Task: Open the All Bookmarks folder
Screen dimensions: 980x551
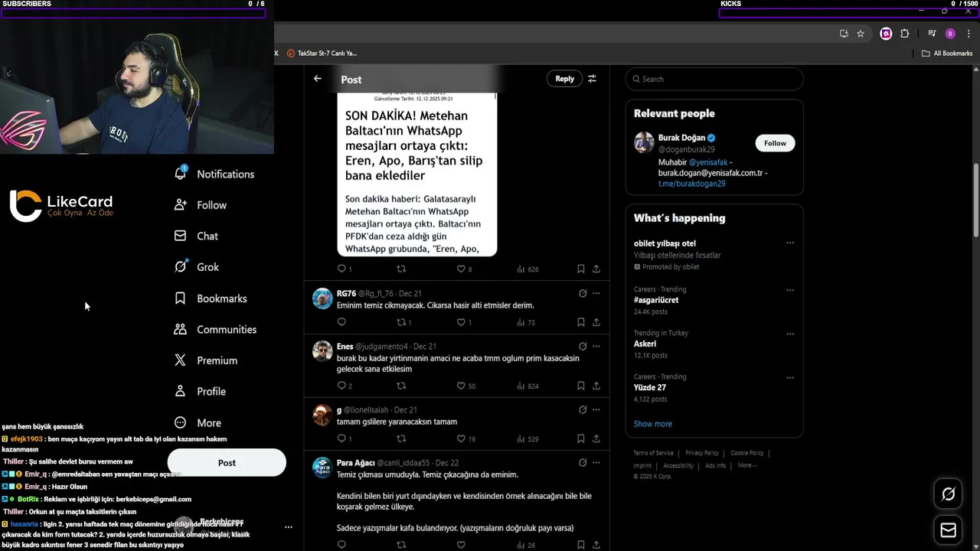Action: click(947, 54)
